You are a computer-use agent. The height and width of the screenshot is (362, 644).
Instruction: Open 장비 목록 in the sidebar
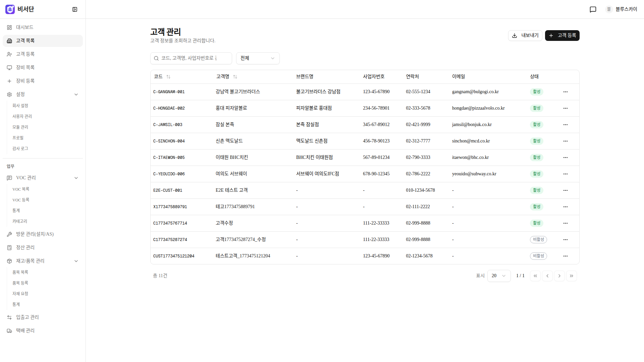43,68
